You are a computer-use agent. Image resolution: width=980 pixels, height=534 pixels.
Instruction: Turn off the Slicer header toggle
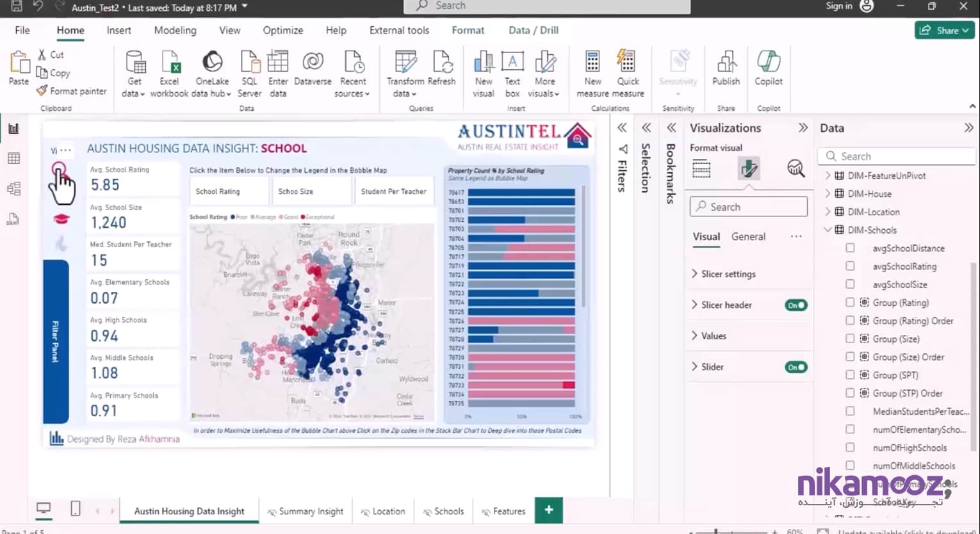(x=796, y=305)
